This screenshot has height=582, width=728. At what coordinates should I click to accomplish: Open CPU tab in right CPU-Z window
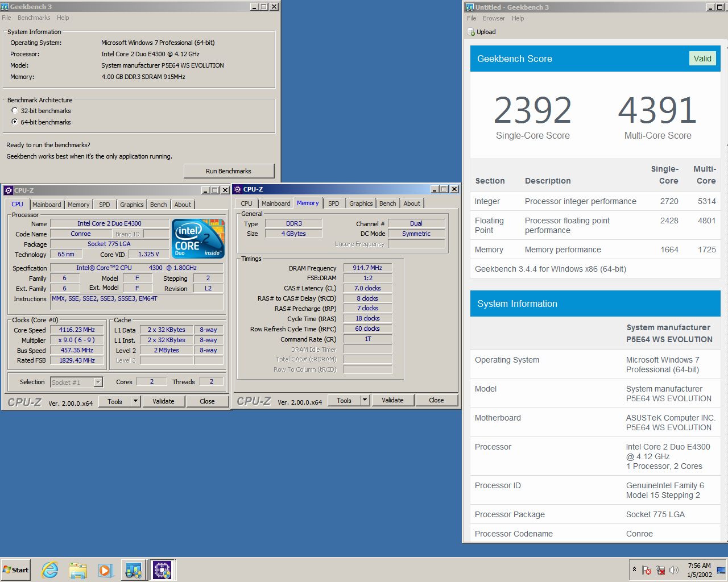tap(246, 203)
